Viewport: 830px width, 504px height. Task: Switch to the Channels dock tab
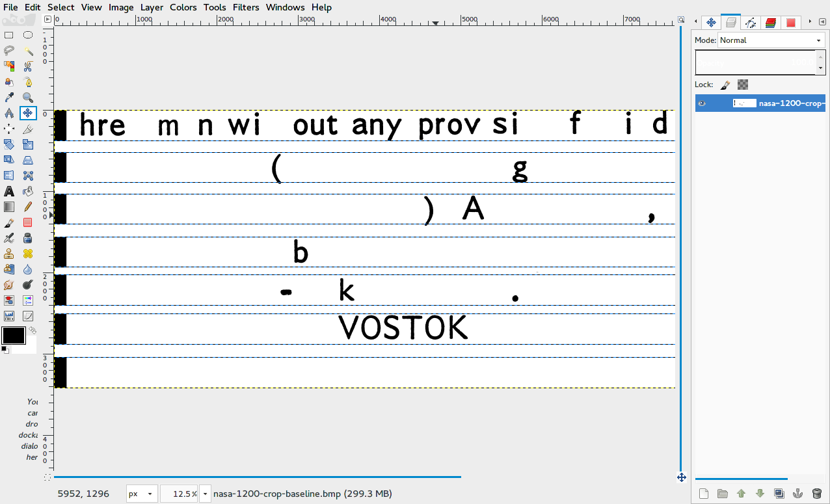tap(771, 23)
